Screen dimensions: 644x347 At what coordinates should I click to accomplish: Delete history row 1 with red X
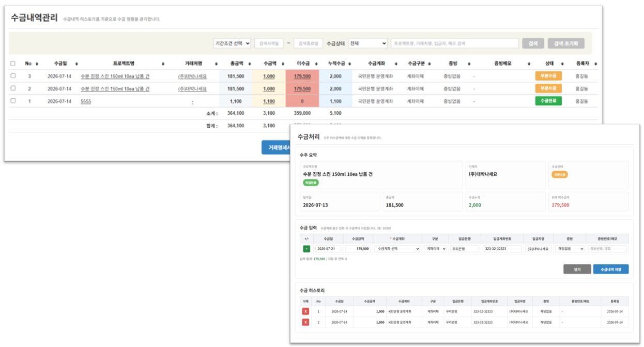305,312
